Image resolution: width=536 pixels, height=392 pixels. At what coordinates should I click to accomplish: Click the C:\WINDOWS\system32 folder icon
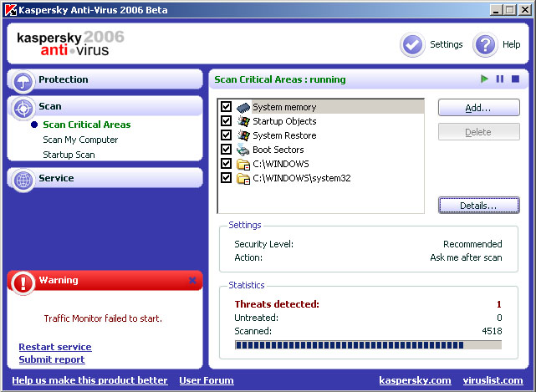[243, 178]
